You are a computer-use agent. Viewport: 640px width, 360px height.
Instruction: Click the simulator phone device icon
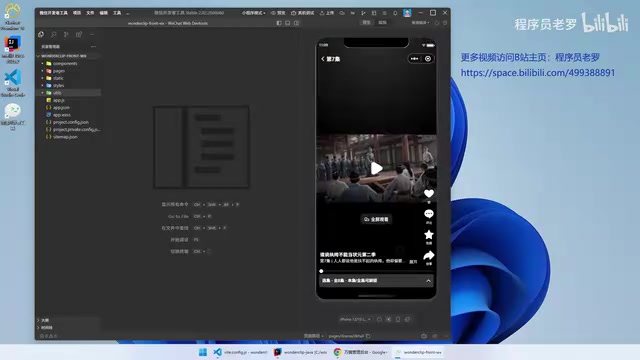398,319
